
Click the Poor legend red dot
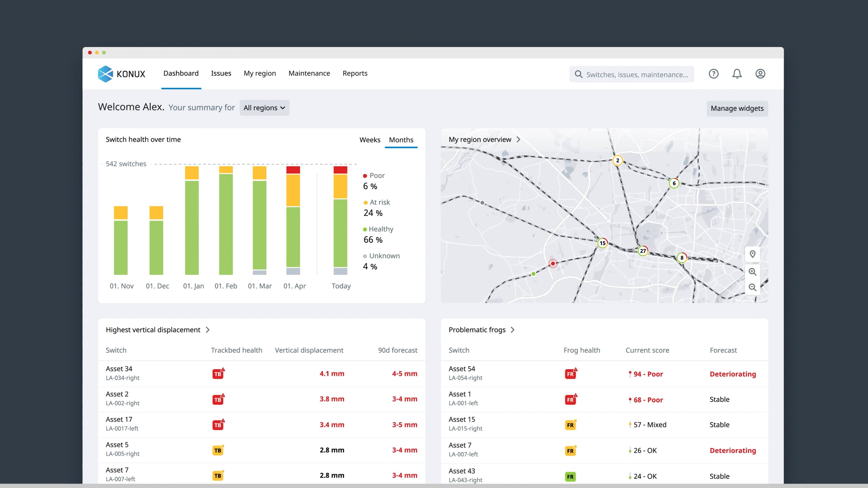[365, 176]
